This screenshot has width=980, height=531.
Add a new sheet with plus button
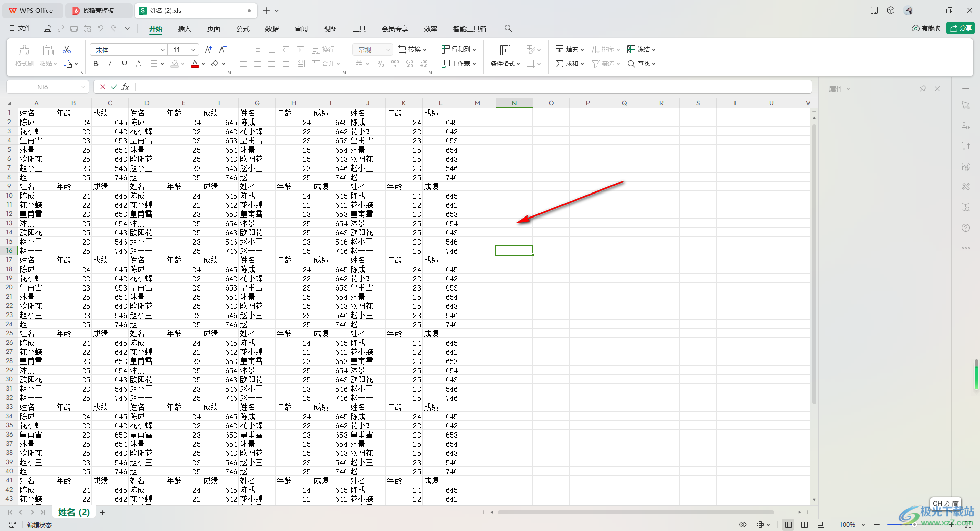click(102, 512)
